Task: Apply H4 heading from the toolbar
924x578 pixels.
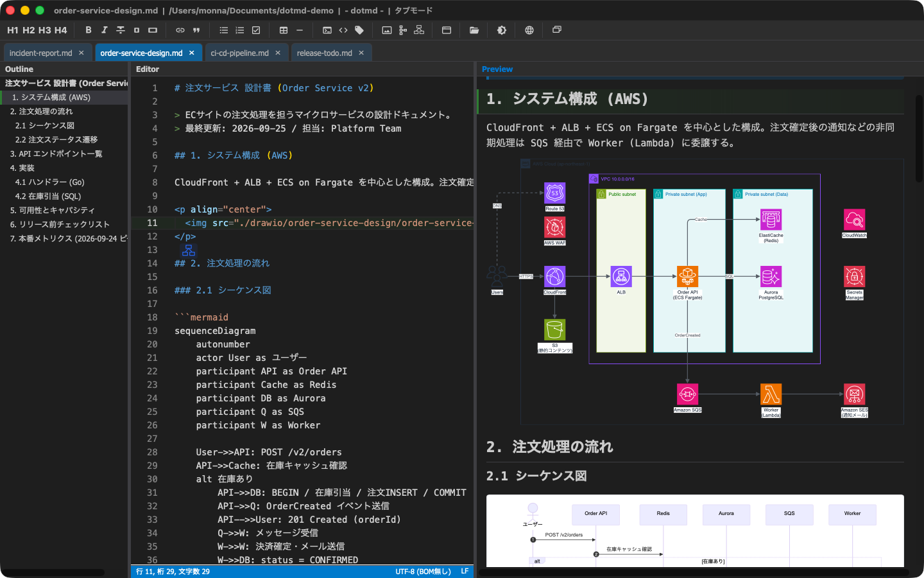Action: pos(61,30)
